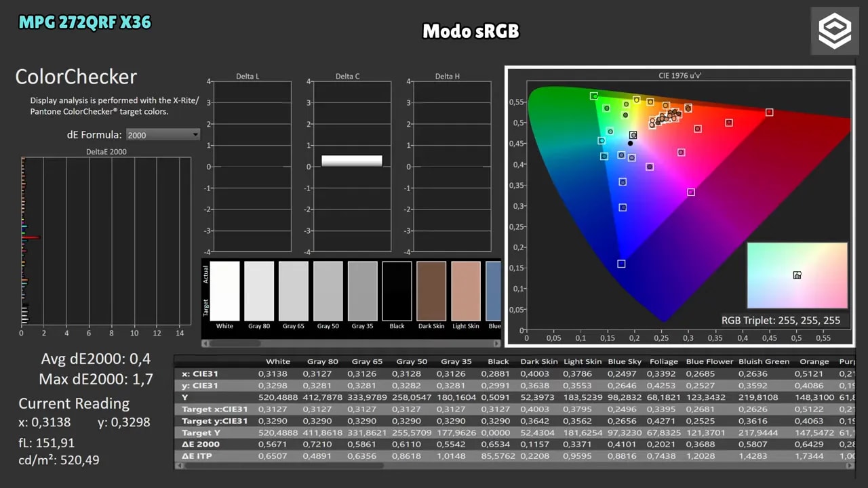Click the Y value 258,0547 for Gray 50
Image resolution: width=868 pixels, height=488 pixels.
[412, 397]
